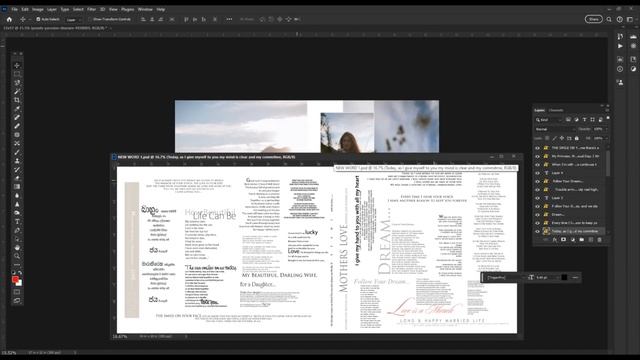The image size is (640, 360).
Task: Select the Eraser tool
Action: click(x=17, y=178)
